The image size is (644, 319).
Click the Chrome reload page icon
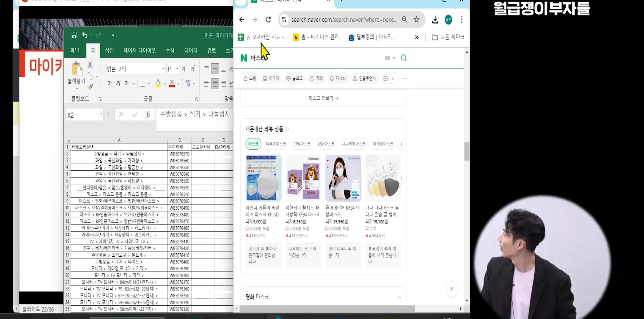coord(268,19)
